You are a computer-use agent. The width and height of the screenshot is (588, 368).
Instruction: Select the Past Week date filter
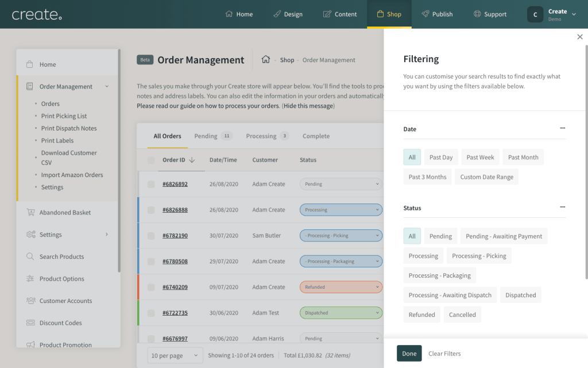click(480, 157)
